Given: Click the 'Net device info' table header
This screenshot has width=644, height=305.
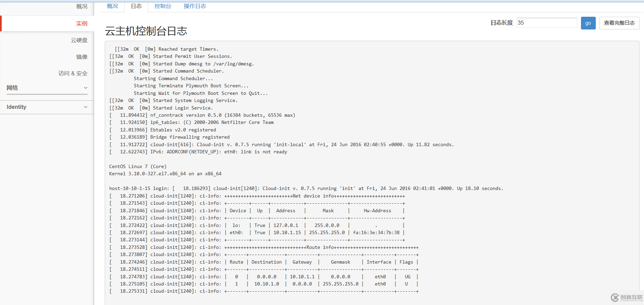Looking at the screenshot, I should tap(313, 196).
